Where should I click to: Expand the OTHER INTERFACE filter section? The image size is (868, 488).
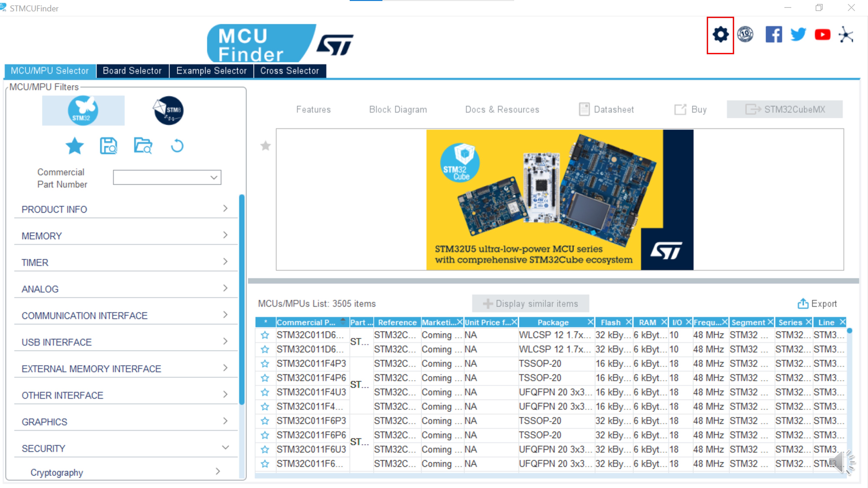pyautogui.click(x=126, y=395)
